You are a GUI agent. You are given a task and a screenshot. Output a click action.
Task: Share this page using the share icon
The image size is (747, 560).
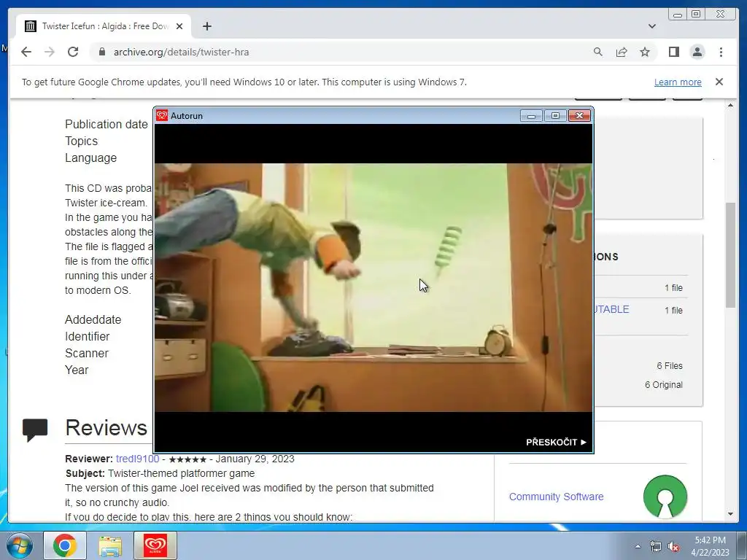[x=622, y=52]
